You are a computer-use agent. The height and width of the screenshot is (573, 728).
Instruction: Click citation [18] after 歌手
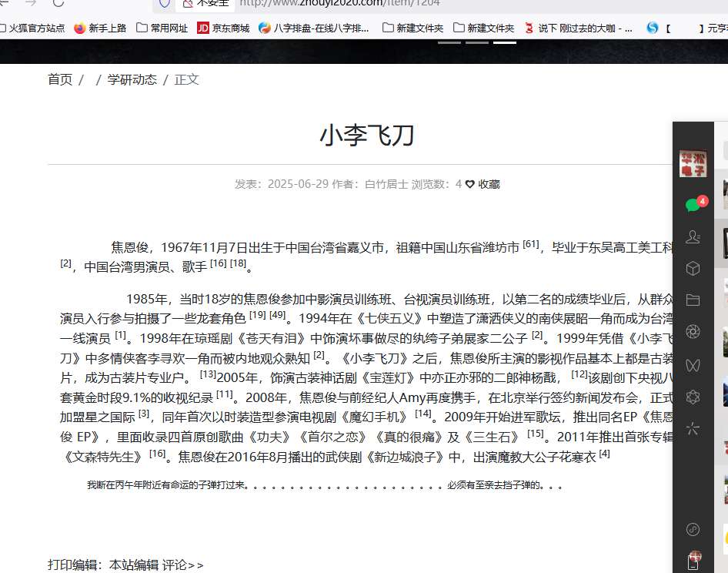[239, 263]
